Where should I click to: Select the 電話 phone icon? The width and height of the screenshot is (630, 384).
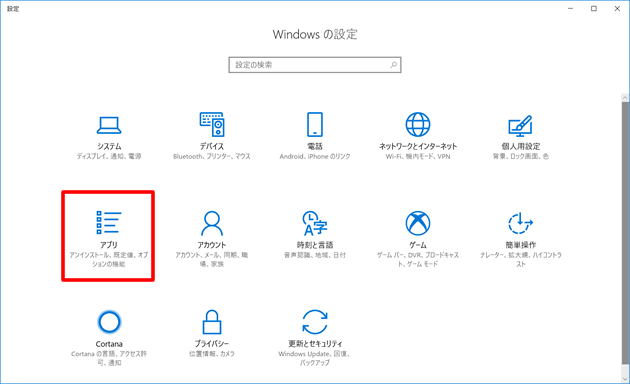[x=315, y=125]
